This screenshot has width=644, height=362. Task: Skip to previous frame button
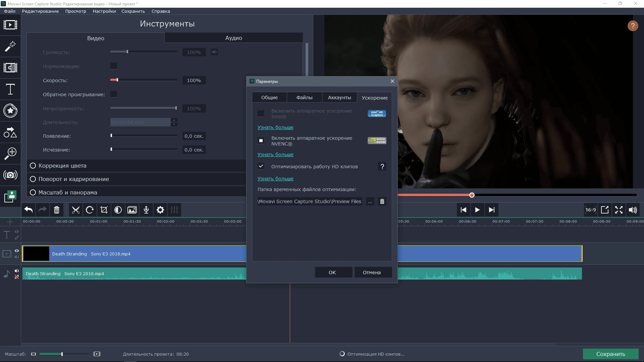(463, 210)
